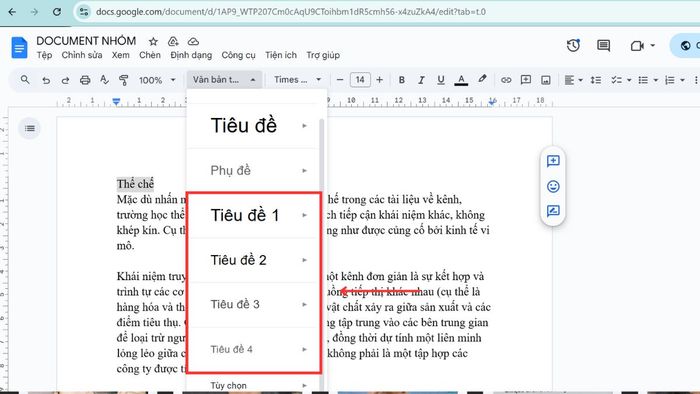Open the Times font dropdown

(297, 80)
